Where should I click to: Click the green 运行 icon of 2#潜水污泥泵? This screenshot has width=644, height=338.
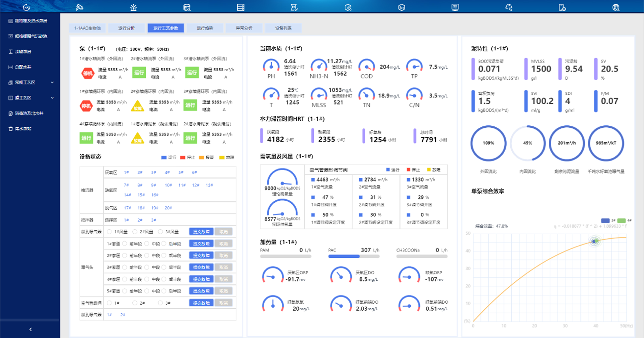coord(190,138)
